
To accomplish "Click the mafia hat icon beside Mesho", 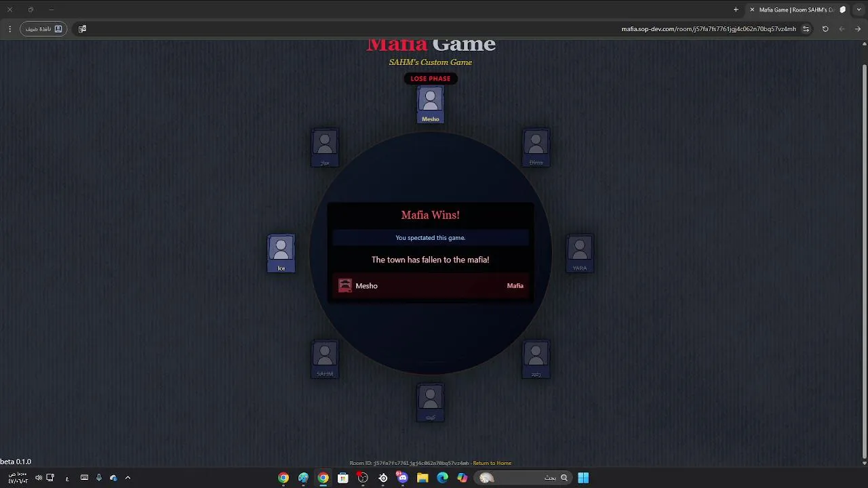I will tap(345, 285).
